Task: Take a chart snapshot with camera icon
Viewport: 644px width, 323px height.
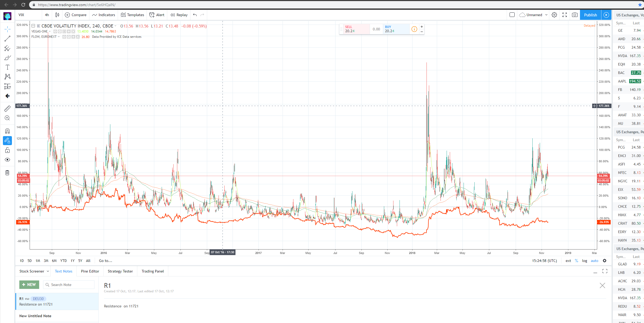Action: pyautogui.click(x=575, y=15)
